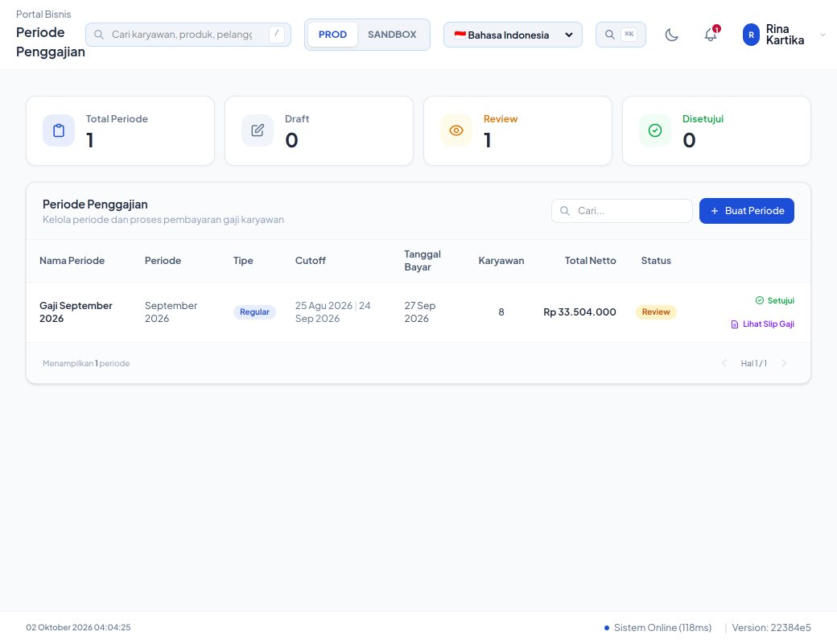Focus the global search field for employees
Image resolution: width=837 pixels, height=644 pixels.
click(188, 35)
